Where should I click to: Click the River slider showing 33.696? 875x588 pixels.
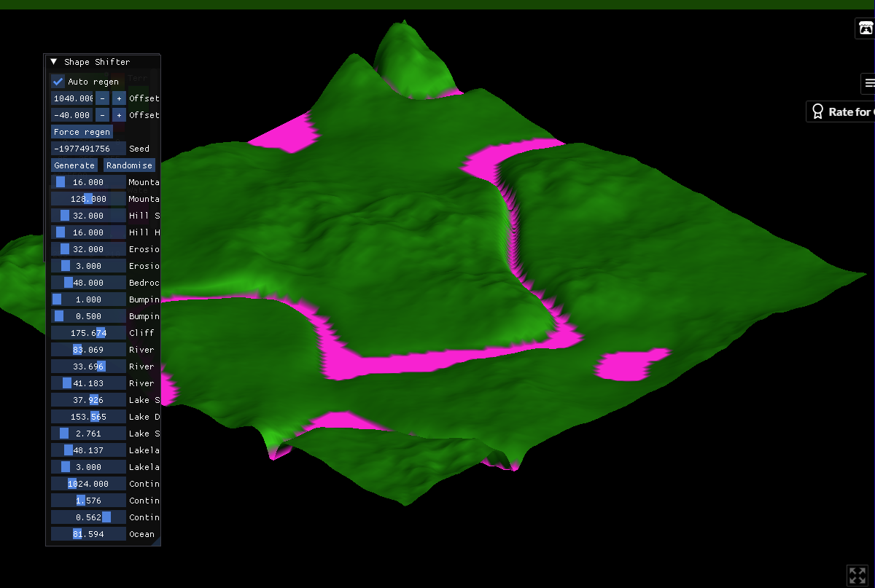pyautogui.click(x=88, y=366)
